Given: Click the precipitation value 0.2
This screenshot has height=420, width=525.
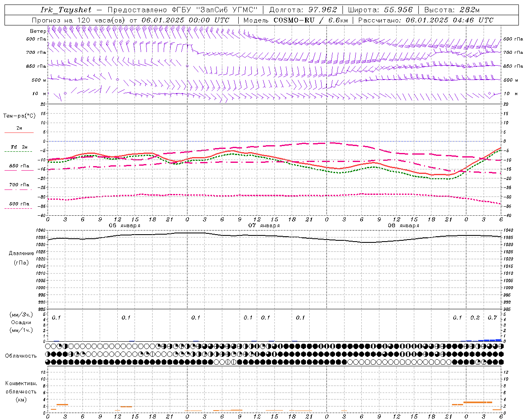Looking at the screenshot, I should click(x=475, y=317).
